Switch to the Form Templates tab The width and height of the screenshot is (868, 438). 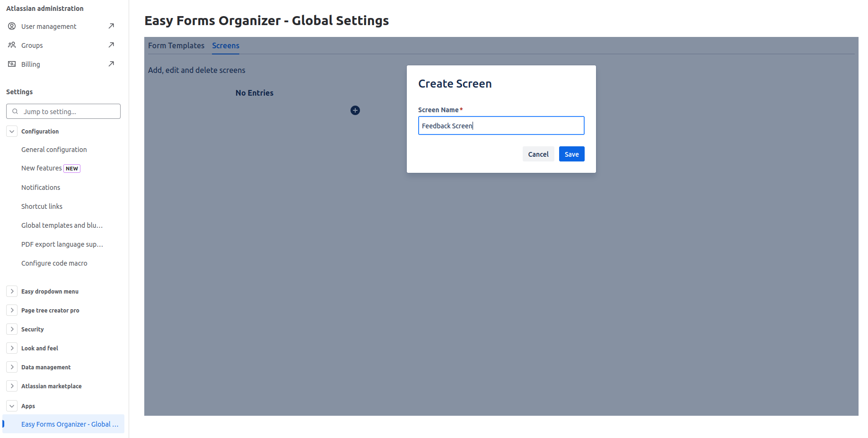(x=176, y=45)
